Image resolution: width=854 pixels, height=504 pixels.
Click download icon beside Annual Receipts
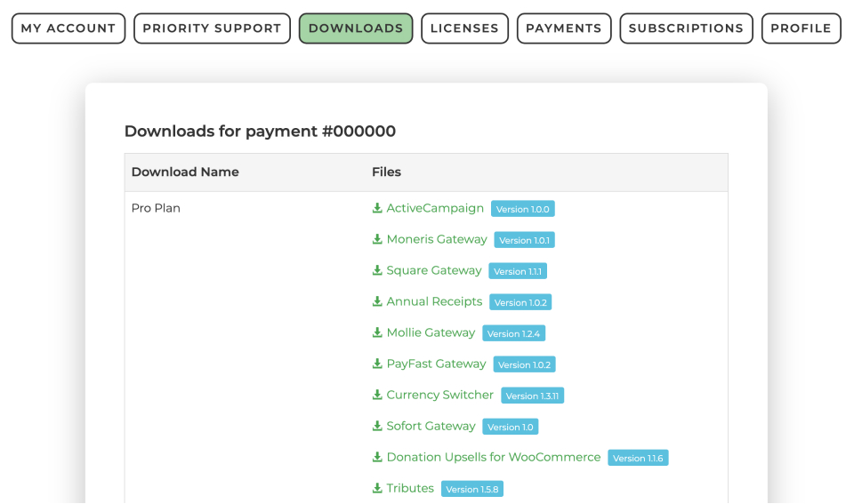(377, 301)
